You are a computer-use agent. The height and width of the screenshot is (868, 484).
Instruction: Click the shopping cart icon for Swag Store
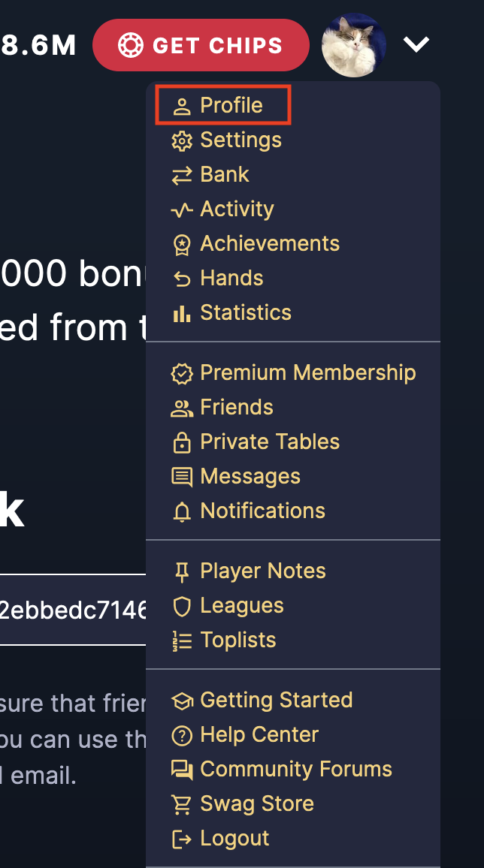[182, 804]
